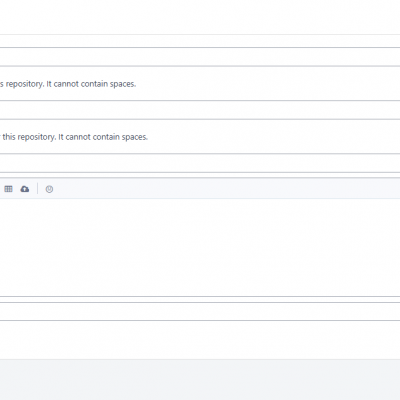Click the white space below the last field
This screenshot has height=400, width=400.
(x=200, y=340)
